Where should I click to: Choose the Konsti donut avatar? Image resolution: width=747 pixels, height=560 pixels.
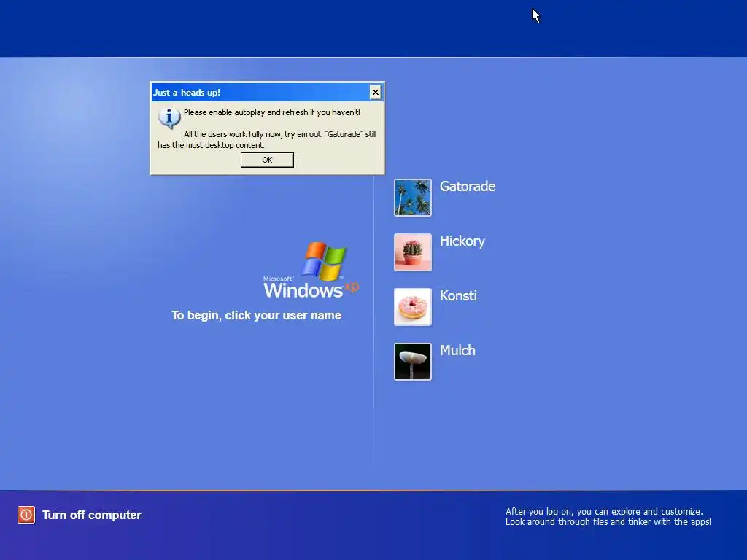pos(413,307)
